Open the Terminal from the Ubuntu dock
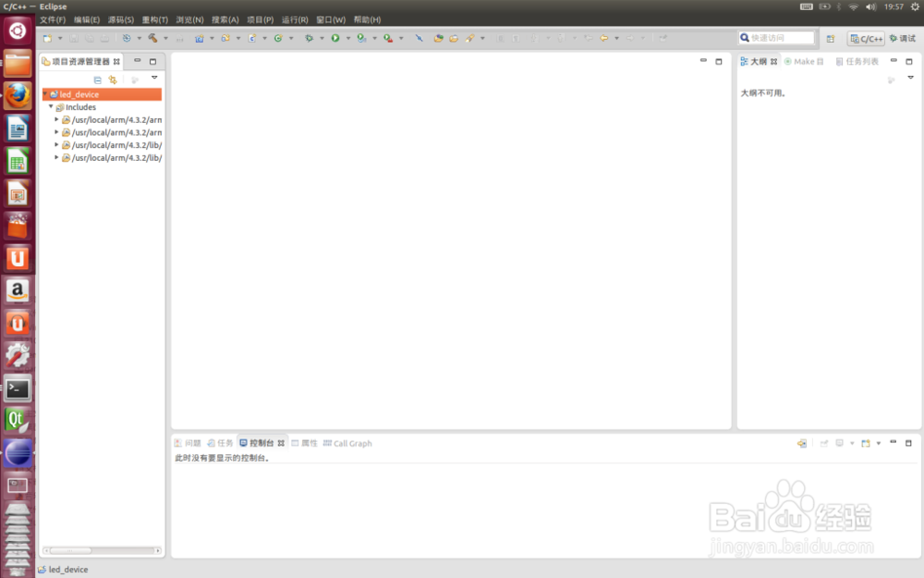This screenshot has width=924, height=578. point(17,388)
